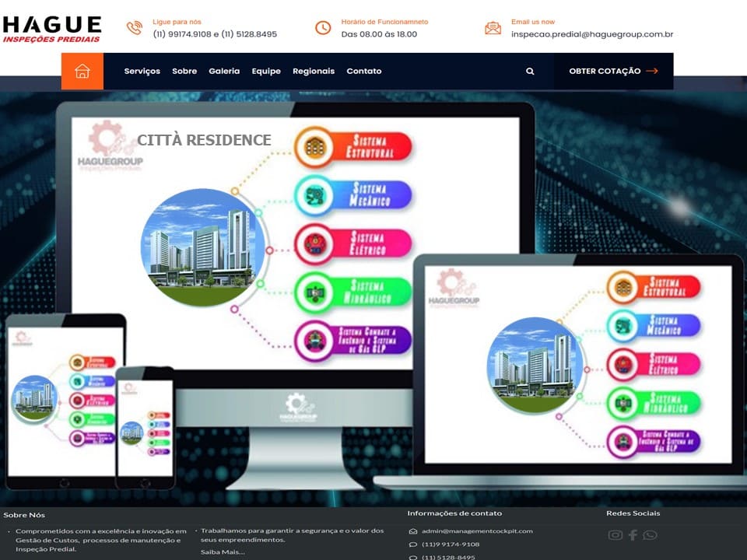This screenshot has width=747, height=560.
Task: Click the header phone numbers (11) 99174.9108 e (11) 5128.8495
Action: [x=215, y=34]
